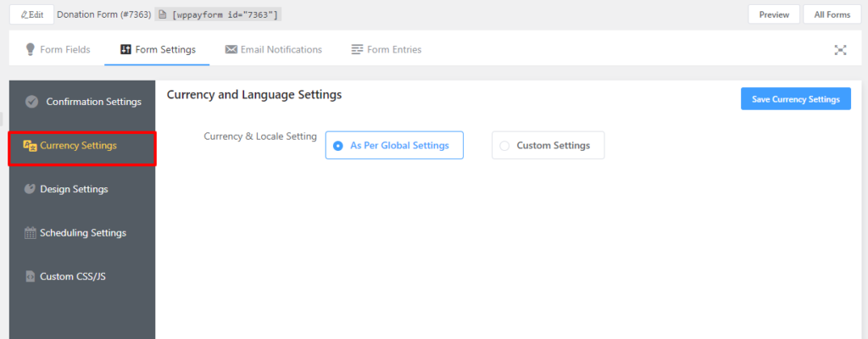The image size is (868, 339).
Task: Click the shortcode document icon
Action: [163, 15]
